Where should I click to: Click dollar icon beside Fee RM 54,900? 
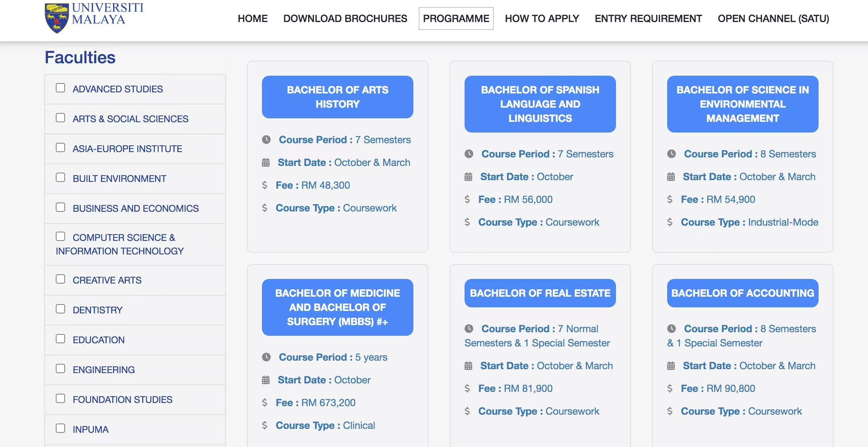[670, 199]
